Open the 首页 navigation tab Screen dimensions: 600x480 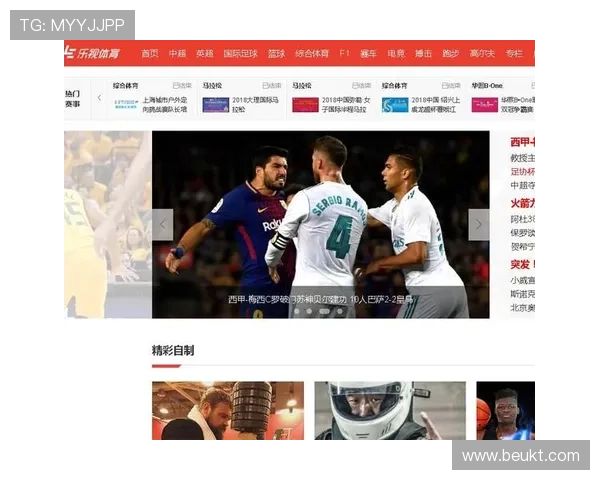click(x=150, y=53)
